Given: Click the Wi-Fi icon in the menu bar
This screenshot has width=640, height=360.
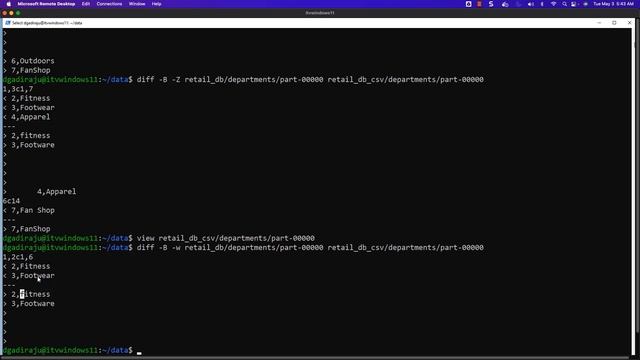Looking at the screenshot, I should click(x=553, y=4).
